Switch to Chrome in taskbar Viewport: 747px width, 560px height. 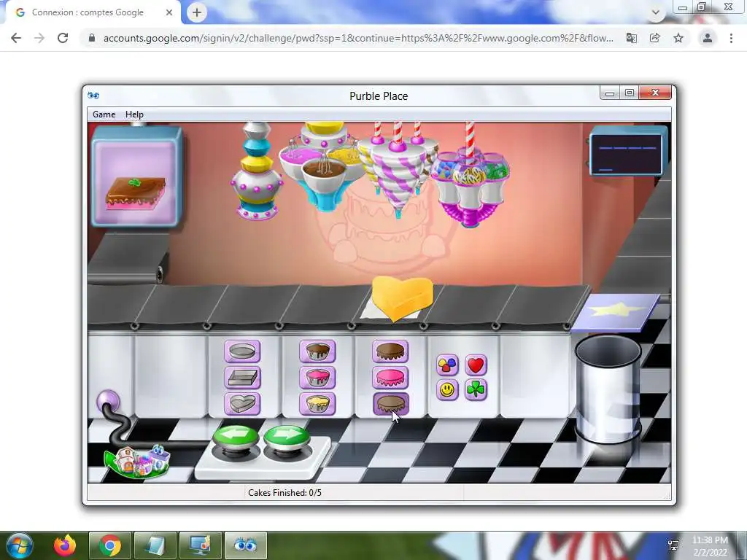tap(110, 545)
